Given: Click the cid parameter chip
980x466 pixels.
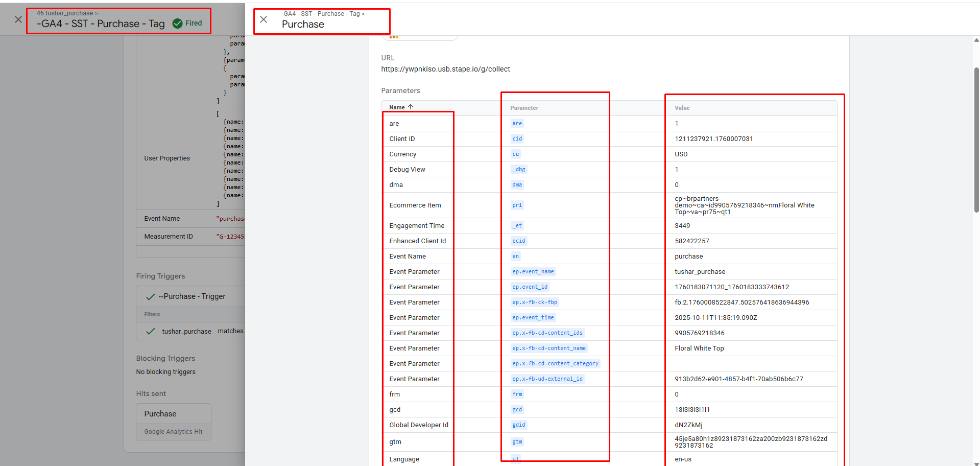Looking at the screenshot, I should click(x=517, y=139).
